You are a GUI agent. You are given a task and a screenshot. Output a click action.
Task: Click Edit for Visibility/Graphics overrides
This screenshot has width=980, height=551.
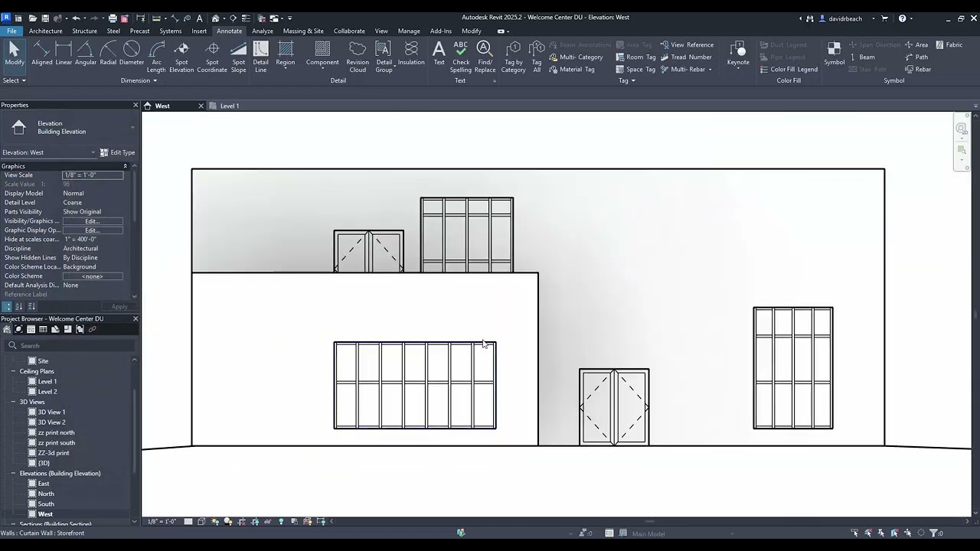pyautogui.click(x=93, y=221)
